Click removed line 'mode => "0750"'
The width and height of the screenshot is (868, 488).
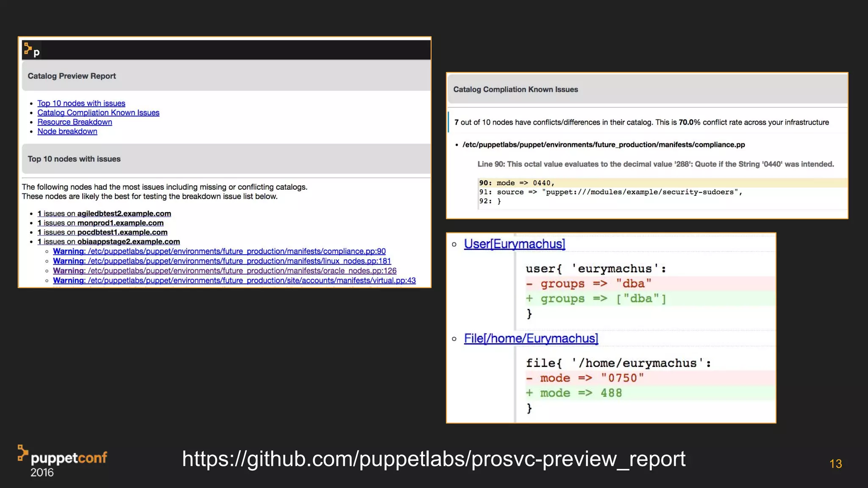point(650,378)
